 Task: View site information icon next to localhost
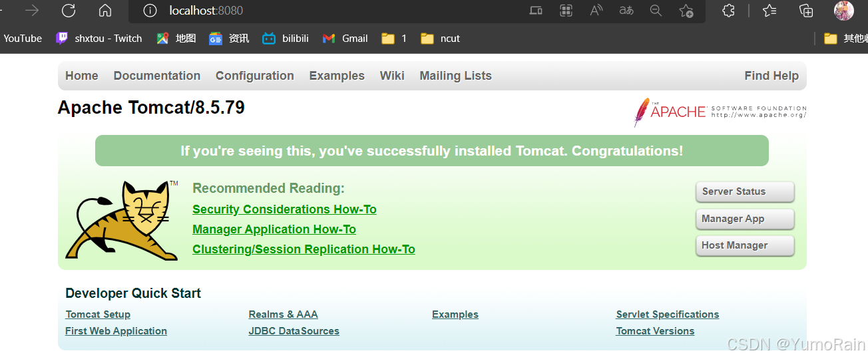coord(150,11)
